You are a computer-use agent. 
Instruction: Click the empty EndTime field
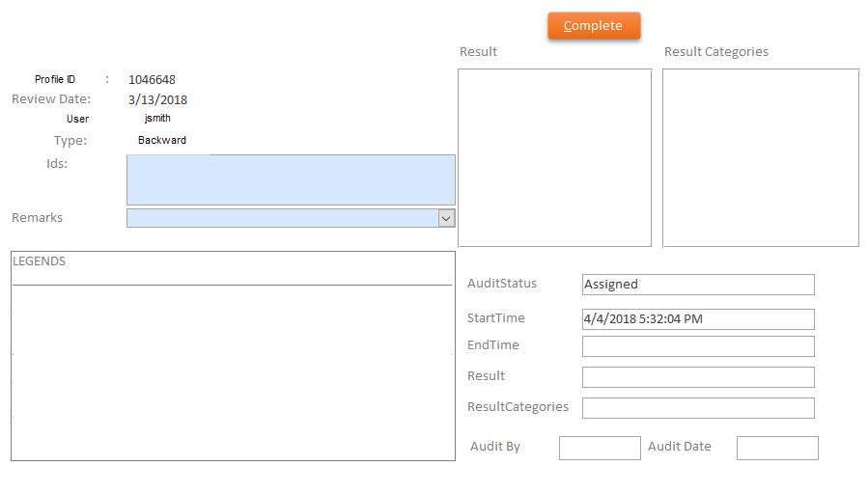(698, 346)
